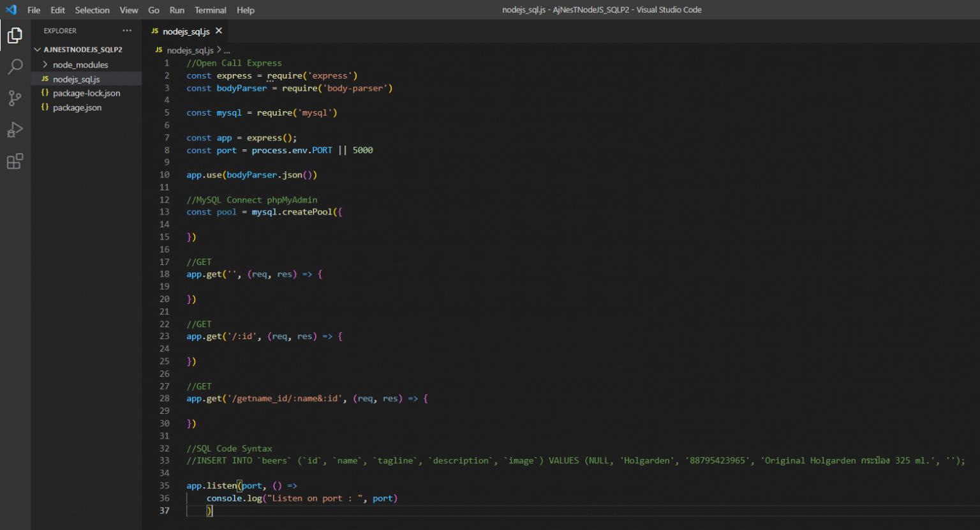Open Explorer more actions ellipsis
Image resolution: width=980 pixels, height=530 pixels.
click(x=127, y=31)
